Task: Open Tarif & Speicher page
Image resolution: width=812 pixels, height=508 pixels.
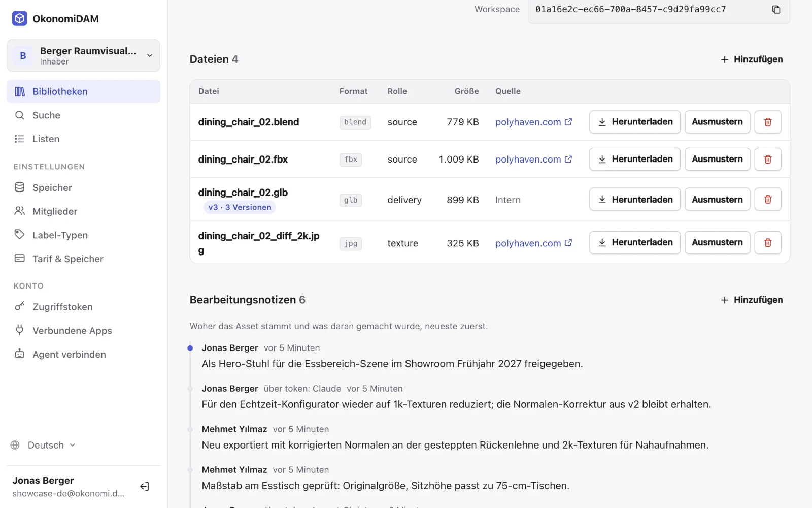Action: click(x=83, y=259)
